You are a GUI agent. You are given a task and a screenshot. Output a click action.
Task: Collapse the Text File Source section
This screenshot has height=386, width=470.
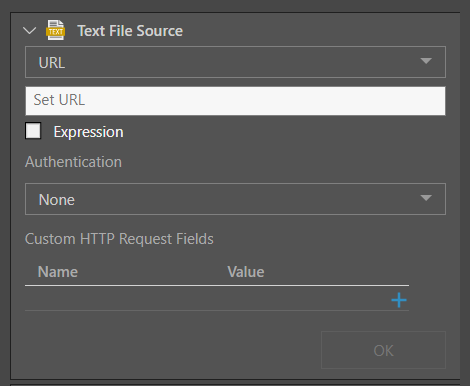(x=30, y=31)
